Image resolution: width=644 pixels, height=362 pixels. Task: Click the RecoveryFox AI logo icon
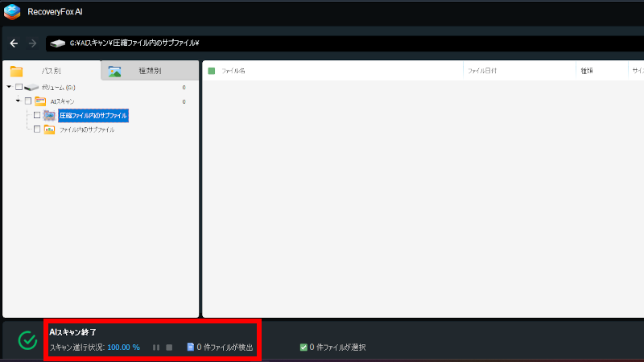point(12,12)
